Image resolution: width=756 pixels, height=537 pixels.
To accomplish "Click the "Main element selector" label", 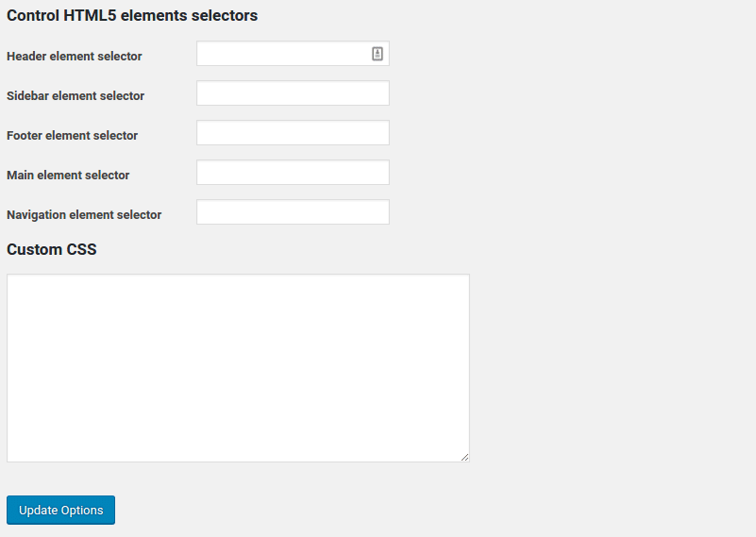I will point(68,176).
